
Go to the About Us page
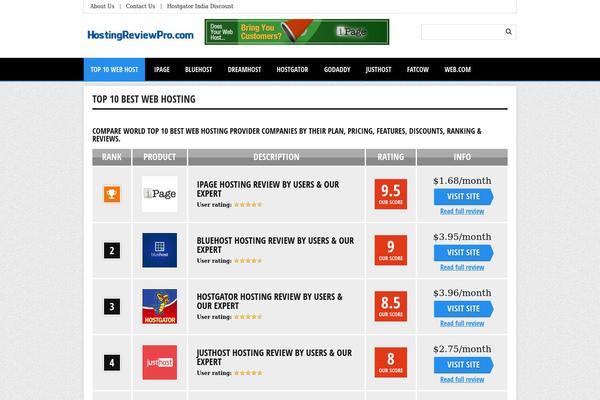[x=102, y=6]
